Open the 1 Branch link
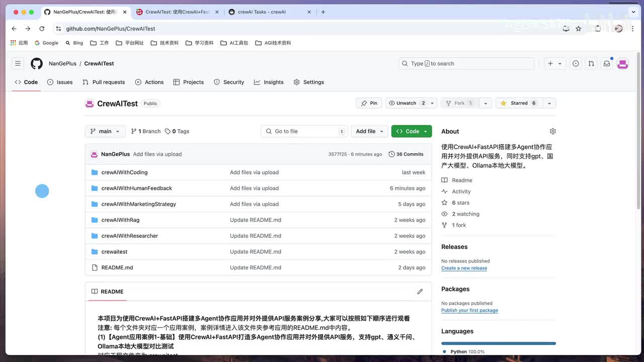 (x=146, y=131)
